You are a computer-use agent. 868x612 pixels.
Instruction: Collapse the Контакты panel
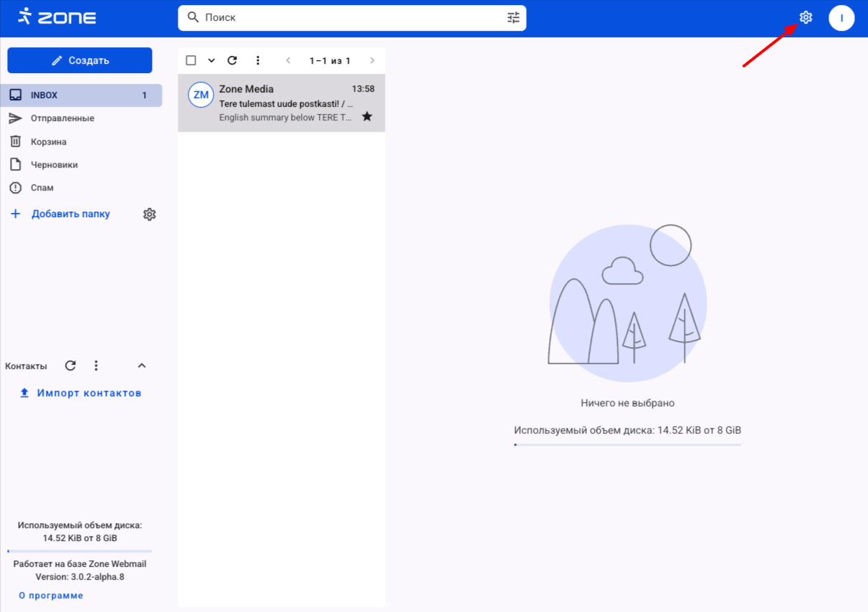pos(142,365)
